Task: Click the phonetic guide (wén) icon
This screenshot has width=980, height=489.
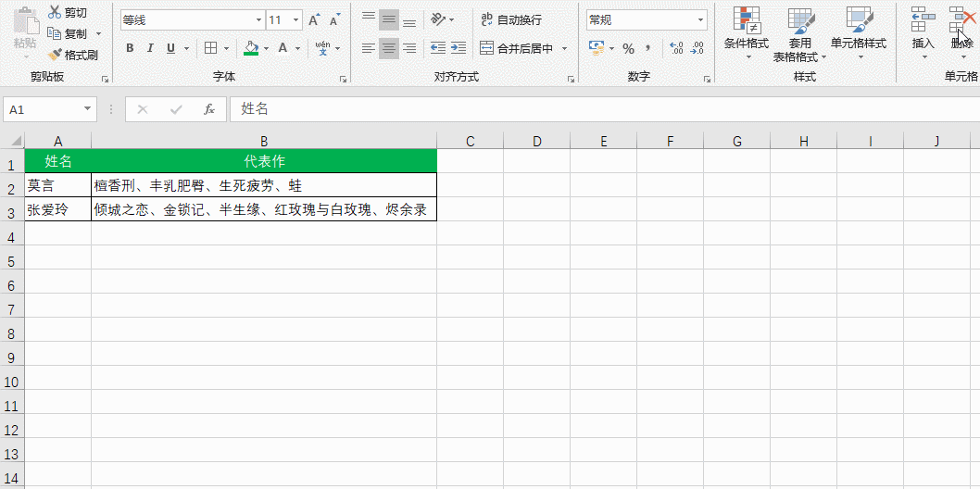Action: pos(323,48)
